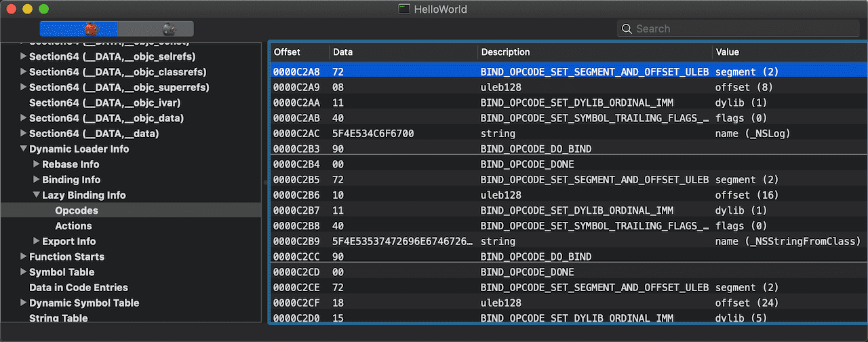Select string row with name (_NSLog)
Image resolution: width=868 pixels, height=342 pixels.
(568, 134)
